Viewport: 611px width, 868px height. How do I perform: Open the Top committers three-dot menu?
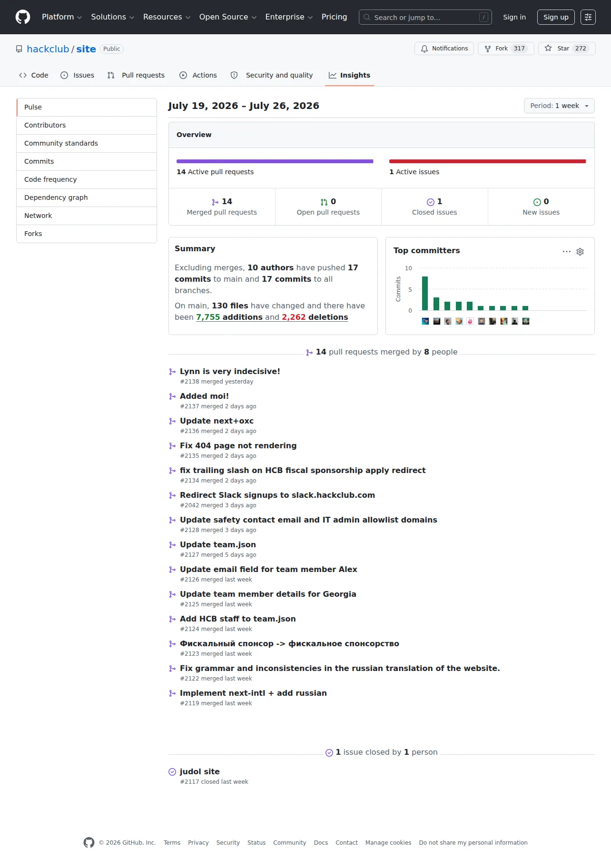click(566, 251)
